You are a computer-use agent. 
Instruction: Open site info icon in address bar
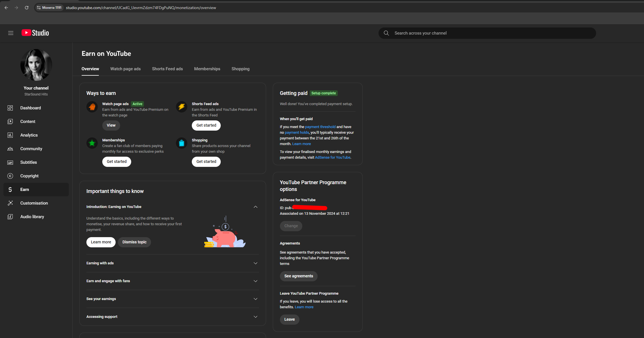point(39,8)
